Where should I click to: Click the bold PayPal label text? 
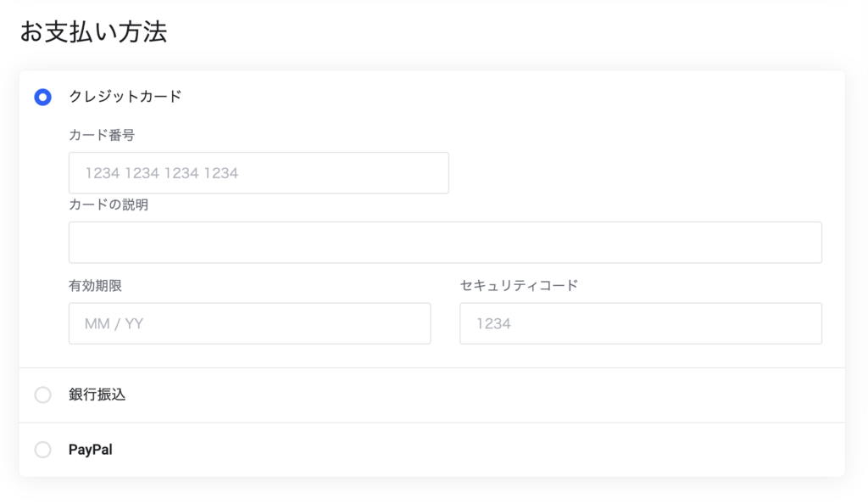point(90,449)
